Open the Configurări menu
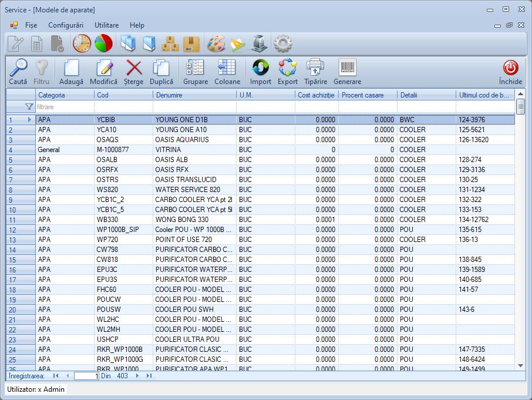Screen dimensions: 532x400 (x=66, y=25)
